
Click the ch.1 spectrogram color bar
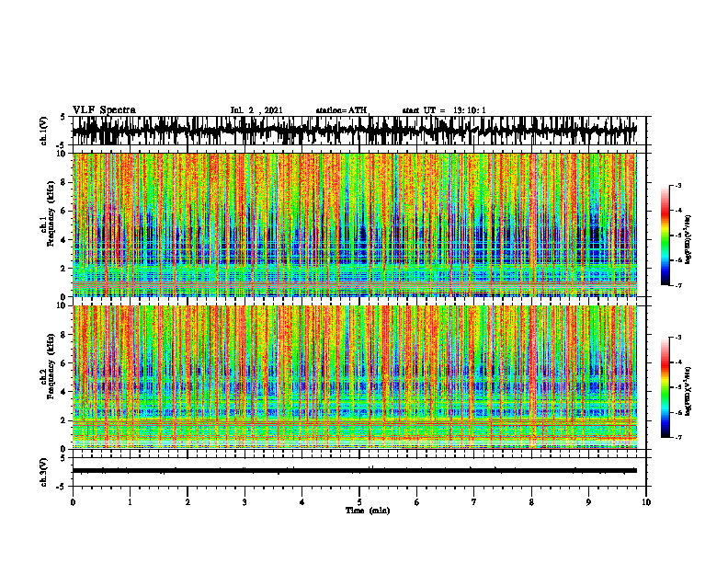point(665,236)
